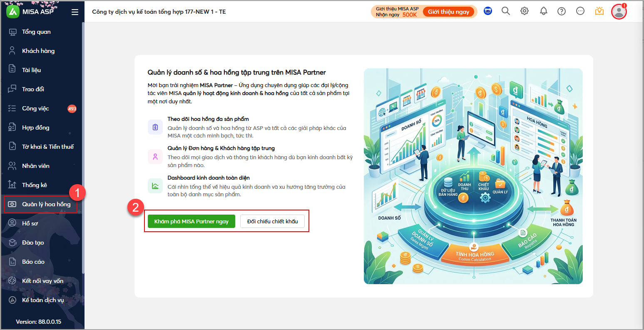Click the Đào tạo graduation cap icon
Screen dimensions: 644x330
click(x=12, y=242)
